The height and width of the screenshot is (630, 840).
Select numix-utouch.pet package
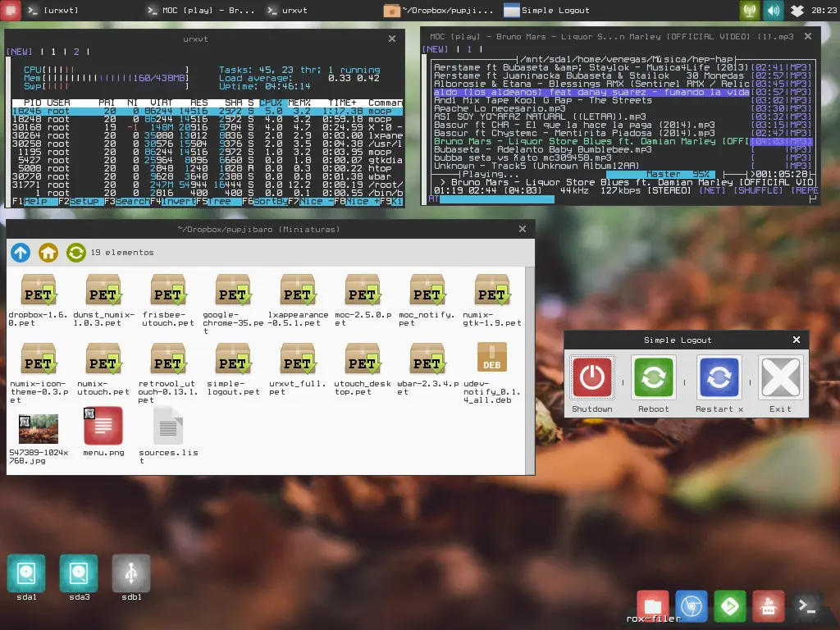[x=103, y=369]
